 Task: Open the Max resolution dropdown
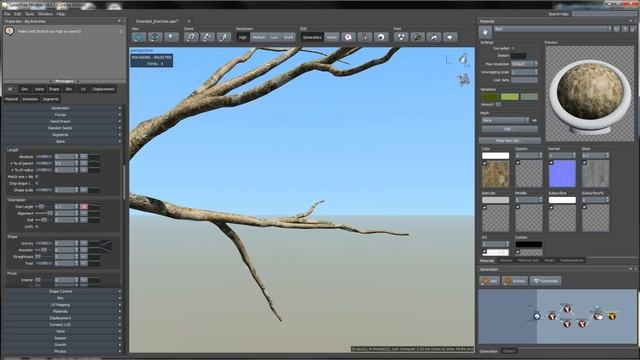coord(524,64)
